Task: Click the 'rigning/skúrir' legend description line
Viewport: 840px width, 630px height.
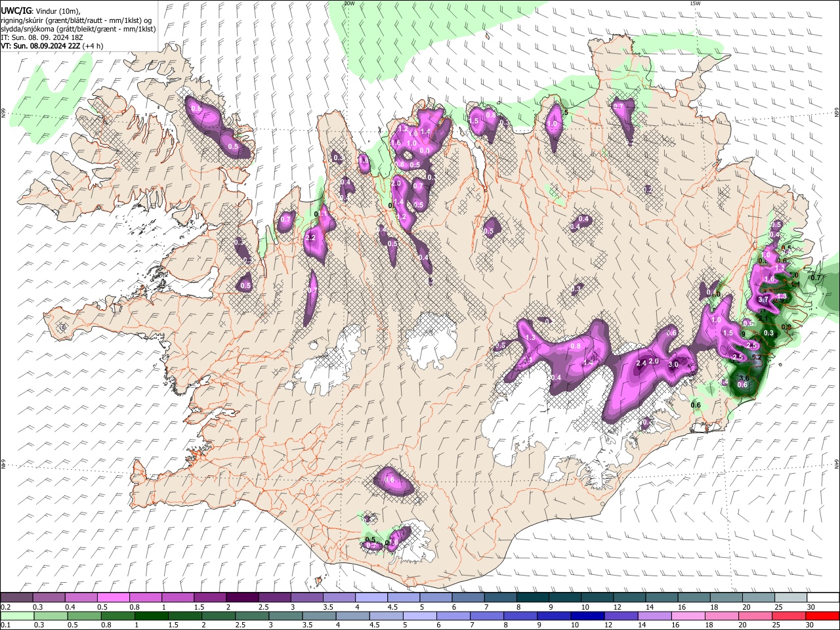Action: pyautogui.click(x=76, y=20)
